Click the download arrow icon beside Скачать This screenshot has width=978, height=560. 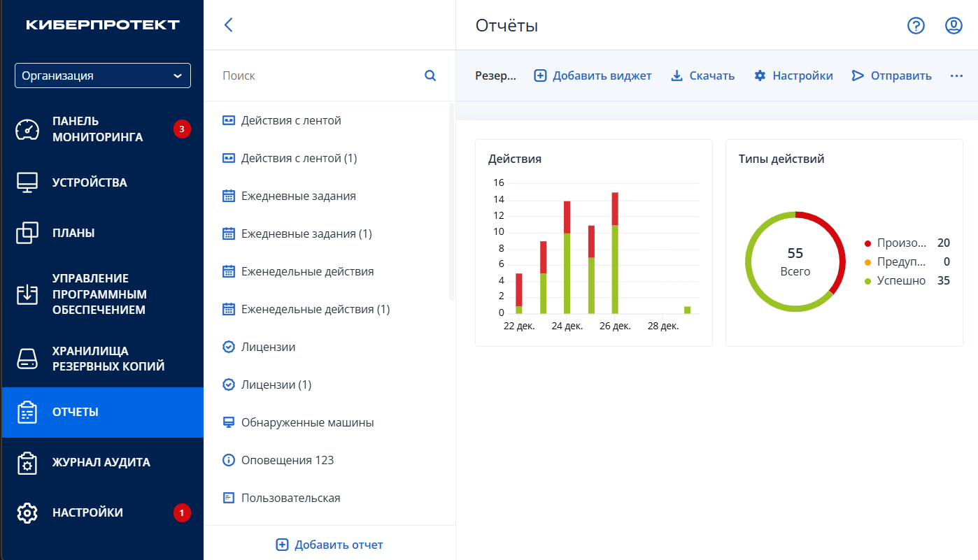(676, 76)
